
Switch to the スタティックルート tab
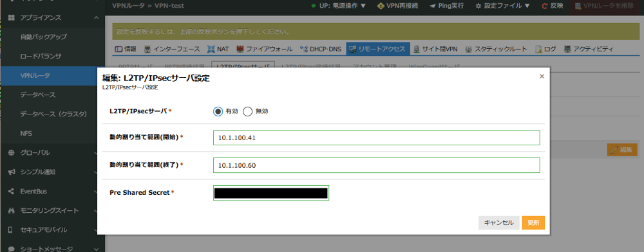pyautogui.click(x=496, y=49)
